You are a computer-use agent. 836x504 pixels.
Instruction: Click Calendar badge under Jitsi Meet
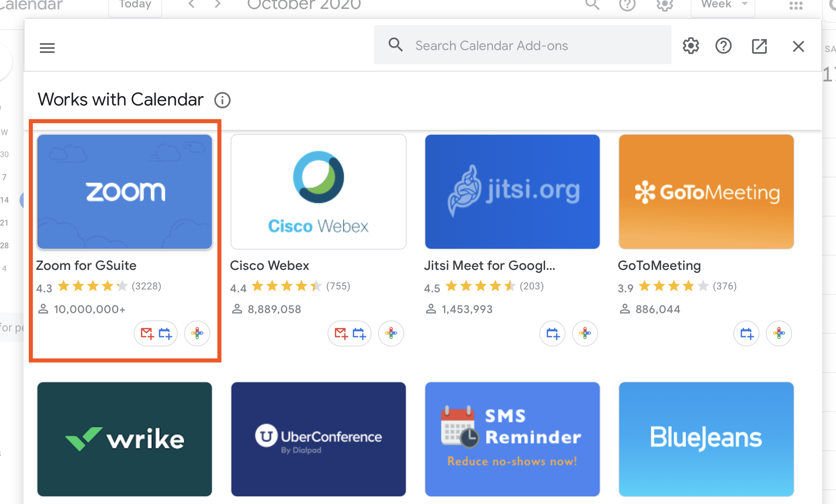(x=552, y=333)
